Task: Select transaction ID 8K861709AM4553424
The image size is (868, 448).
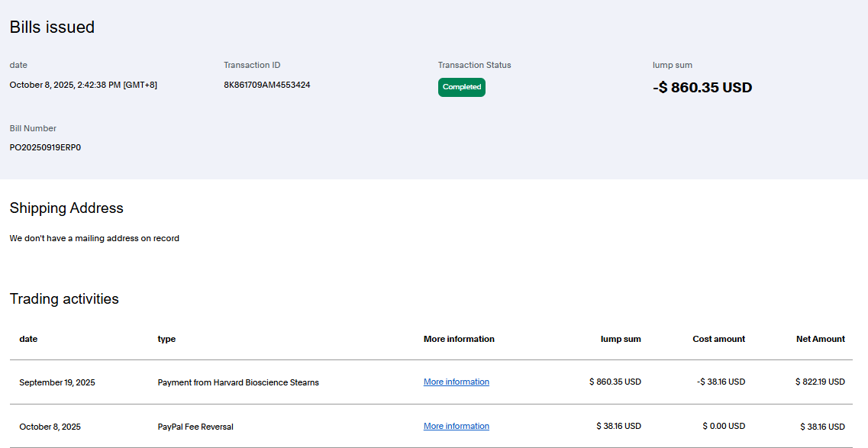Action: (x=266, y=85)
